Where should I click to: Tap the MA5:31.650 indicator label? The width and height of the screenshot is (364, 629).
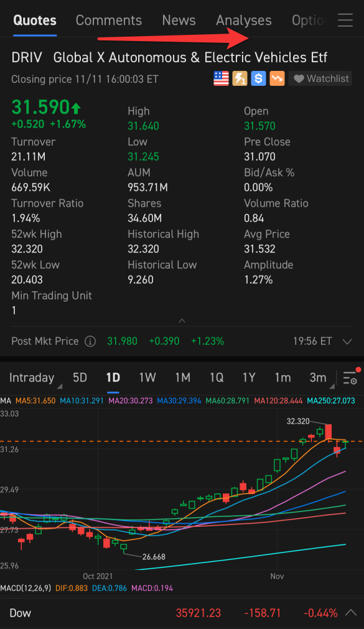pos(35,400)
